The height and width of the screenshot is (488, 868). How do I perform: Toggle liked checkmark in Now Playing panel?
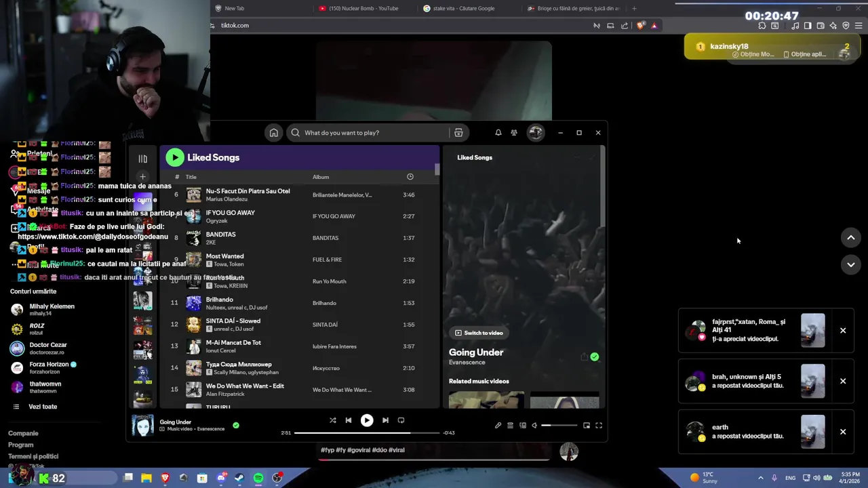click(595, 357)
